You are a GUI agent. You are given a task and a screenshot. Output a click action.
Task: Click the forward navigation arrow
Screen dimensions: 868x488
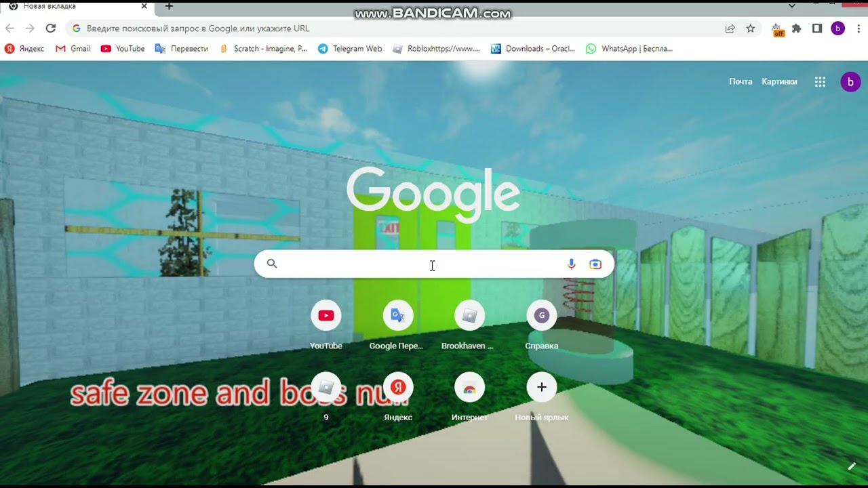point(30,28)
